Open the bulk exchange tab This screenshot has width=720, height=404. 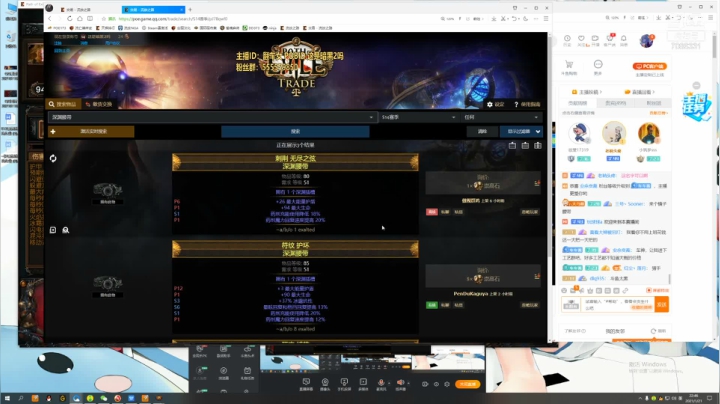pyautogui.click(x=99, y=104)
